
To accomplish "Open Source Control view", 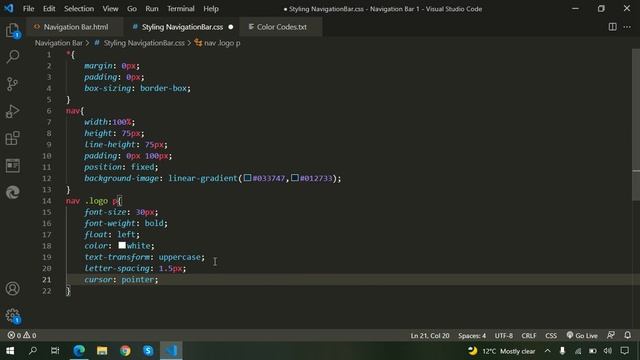I will (13, 84).
